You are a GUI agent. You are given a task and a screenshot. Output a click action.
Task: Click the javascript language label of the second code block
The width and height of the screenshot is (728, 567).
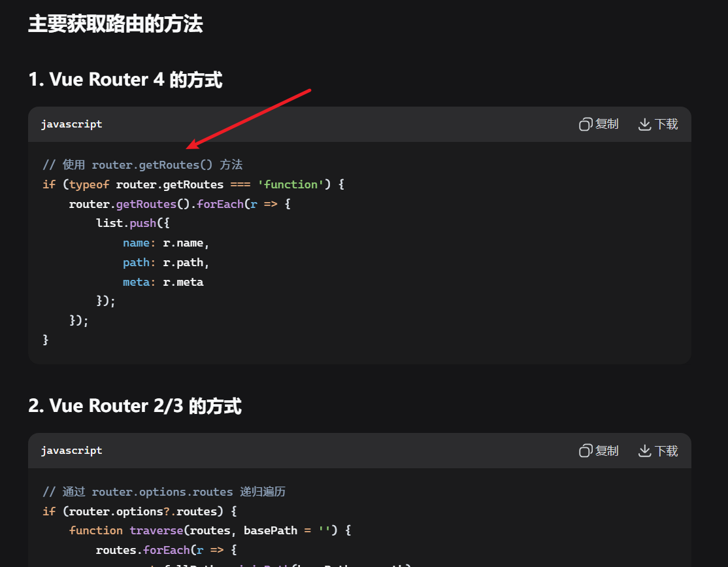click(x=72, y=451)
